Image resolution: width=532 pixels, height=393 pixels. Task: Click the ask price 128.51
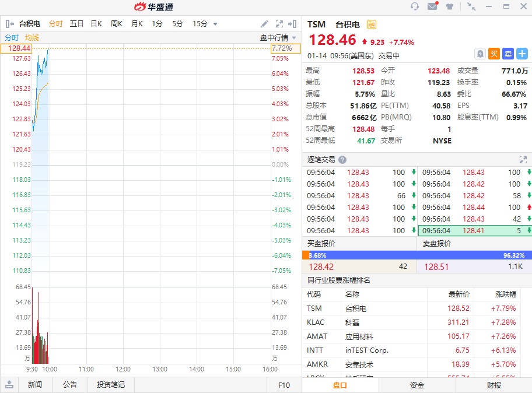click(436, 267)
